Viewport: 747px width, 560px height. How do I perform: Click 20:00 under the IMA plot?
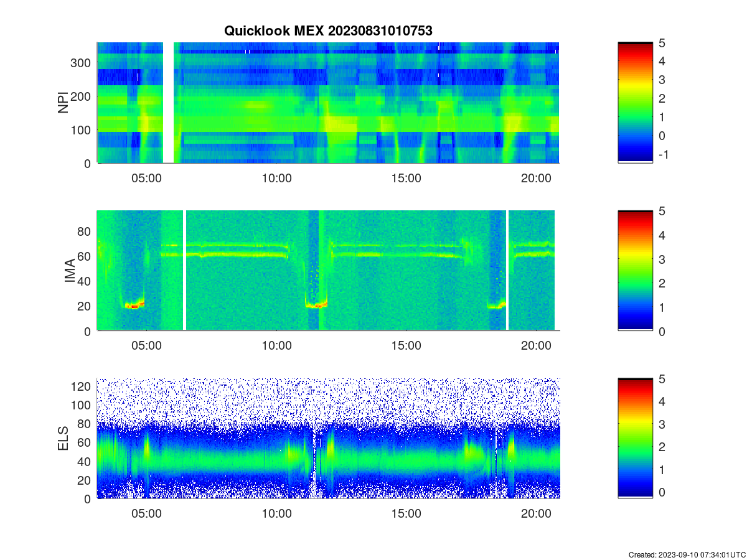(x=536, y=347)
